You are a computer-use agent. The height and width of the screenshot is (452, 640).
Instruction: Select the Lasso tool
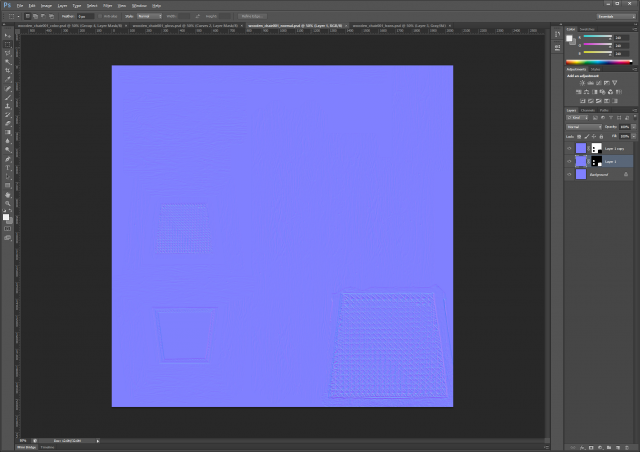(7, 53)
